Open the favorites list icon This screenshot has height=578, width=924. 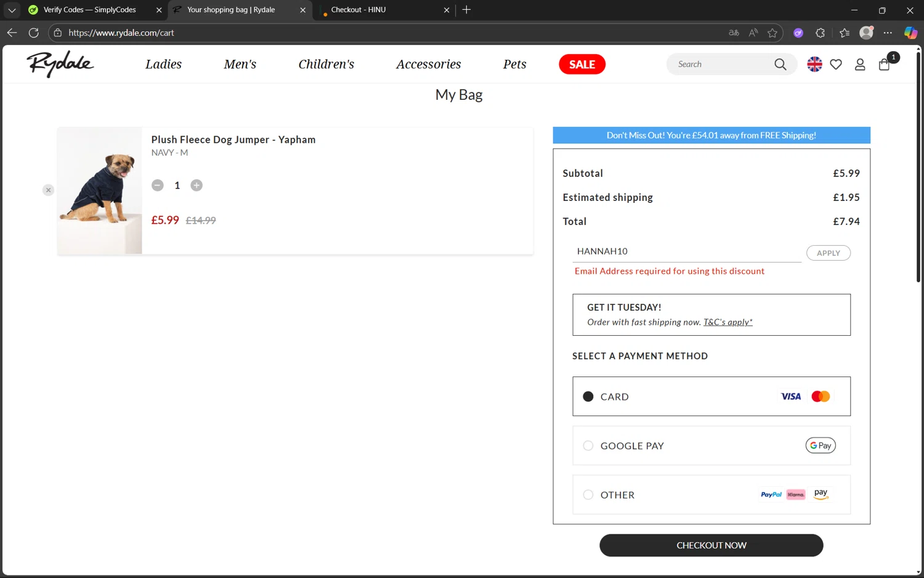point(845,33)
